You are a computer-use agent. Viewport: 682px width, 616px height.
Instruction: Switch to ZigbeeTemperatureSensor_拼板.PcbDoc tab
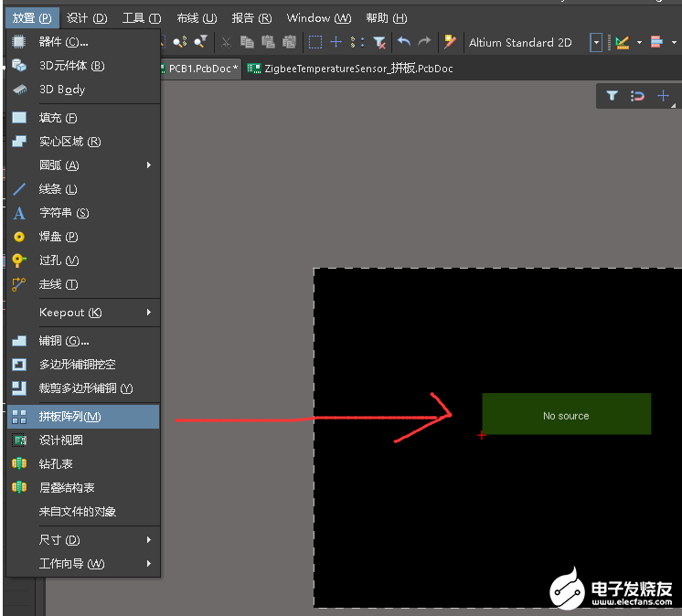pos(350,69)
